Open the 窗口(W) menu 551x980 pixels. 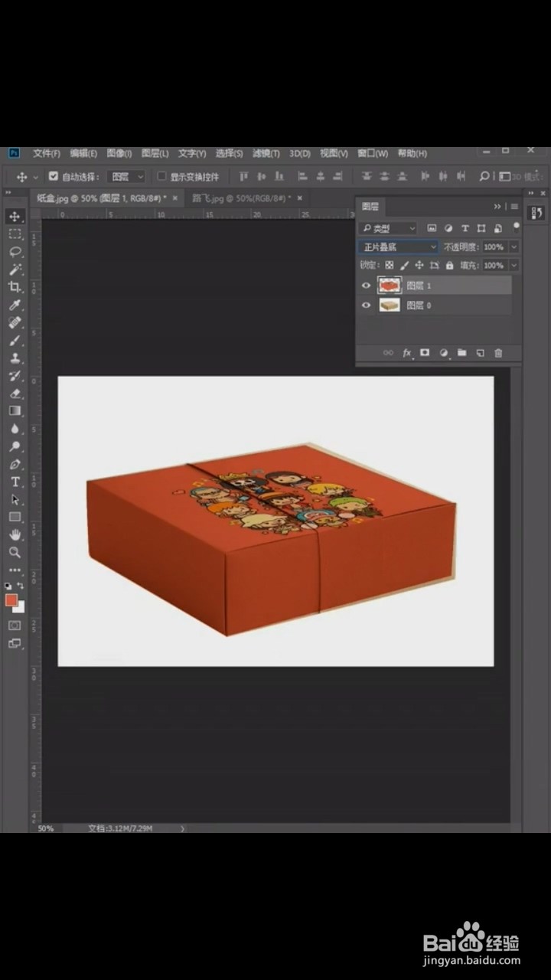(x=373, y=153)
